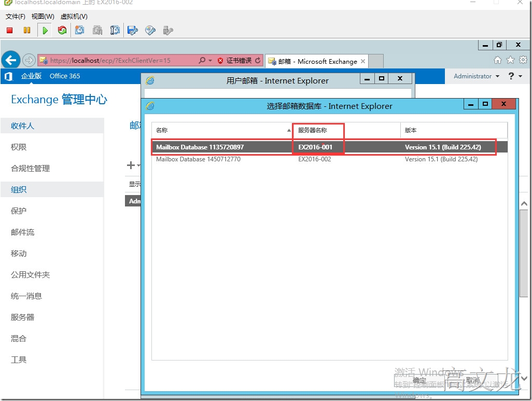Viewport: 532px width, 401px height.
Task: Click the 证书错误 certificate error label
Action: [239, 61]
